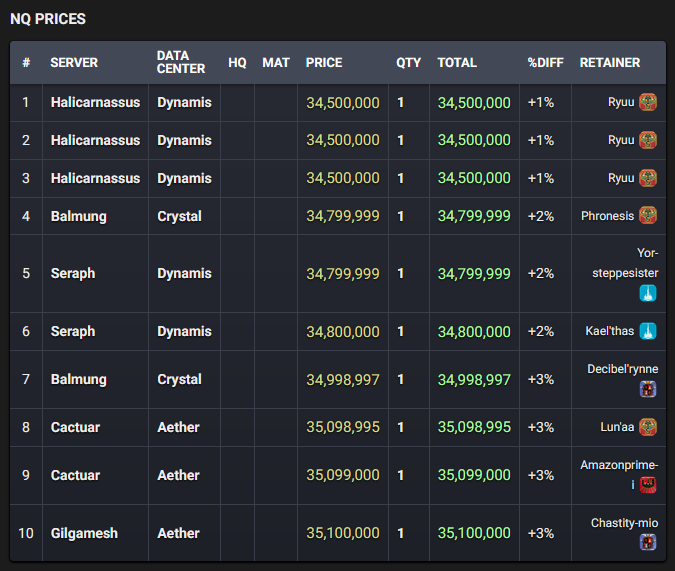This screenshot has width=675, height=571.
Task: Sort by the SERVER column header
Action: coord(74,62)
